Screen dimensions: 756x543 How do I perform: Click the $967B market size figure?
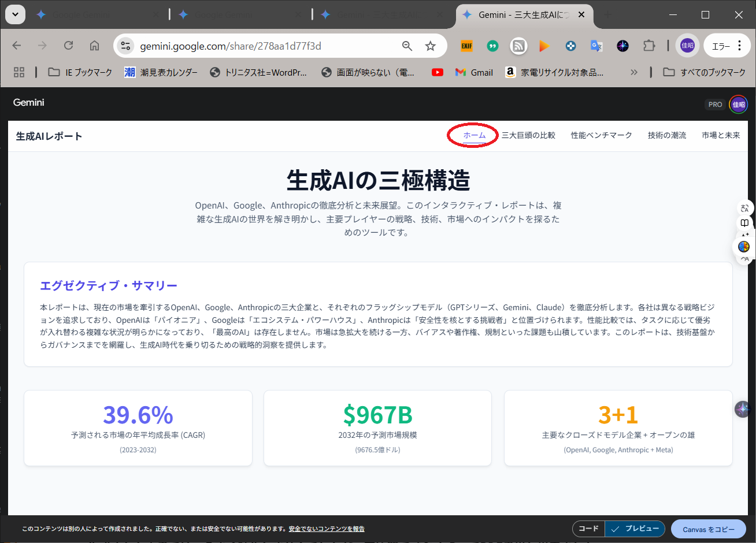tap(378, 415)
